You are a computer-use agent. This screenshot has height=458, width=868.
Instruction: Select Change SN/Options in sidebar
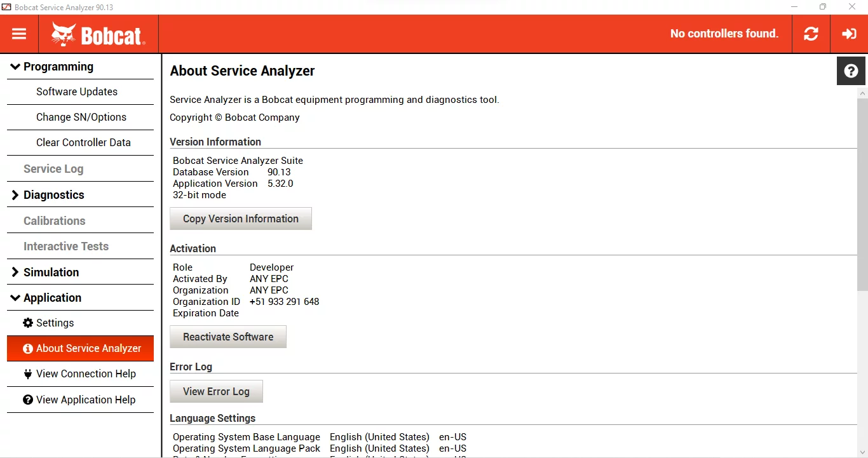[x=81, y=117]
